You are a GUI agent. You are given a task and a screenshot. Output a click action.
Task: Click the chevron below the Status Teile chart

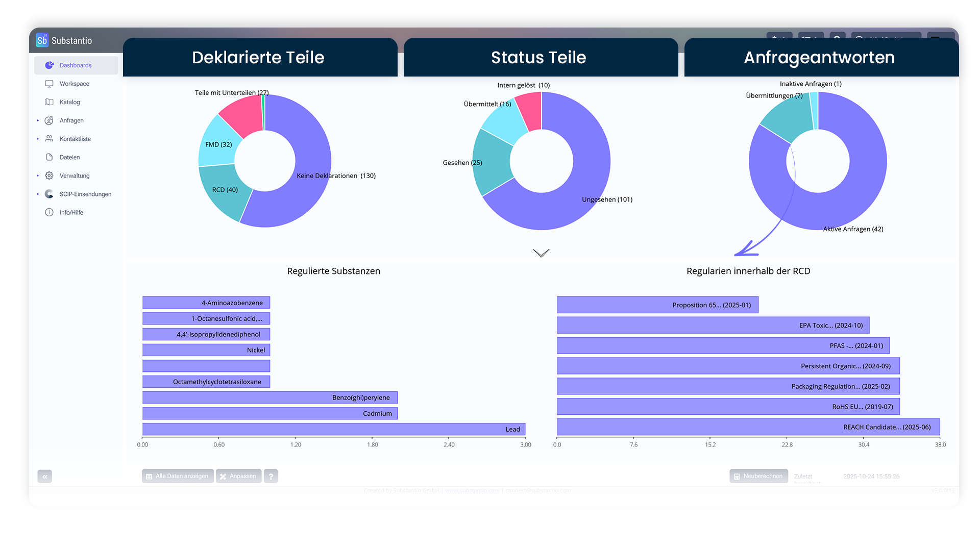541,253
